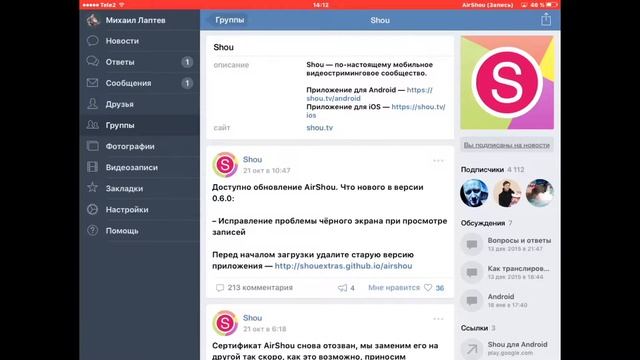
Task: Open the shou.tv site link
Action: (x=320, y=128)
